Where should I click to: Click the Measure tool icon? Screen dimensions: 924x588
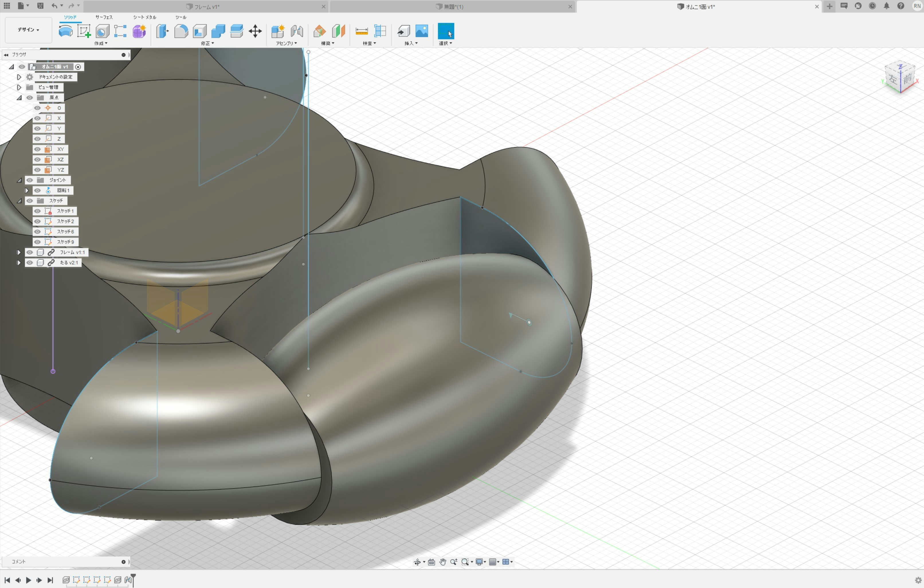click(x=362, y=31)
